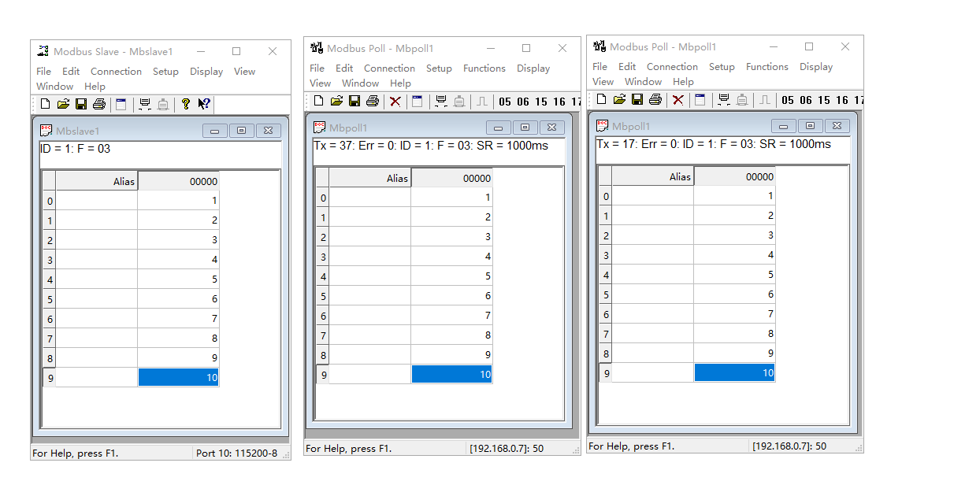Select highlighted value 10 cell in Mbslave1
Screen dimensions: 980x496
(x=179, y=378)
